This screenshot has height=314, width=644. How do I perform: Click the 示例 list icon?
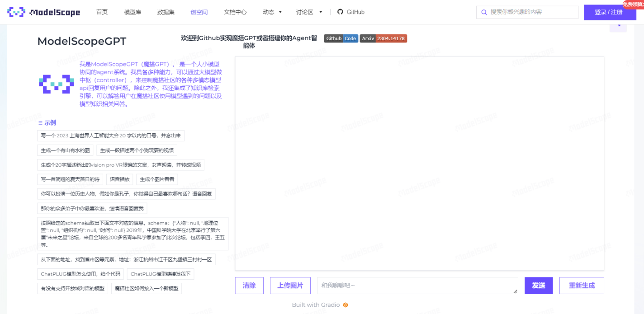click(40, 123)
